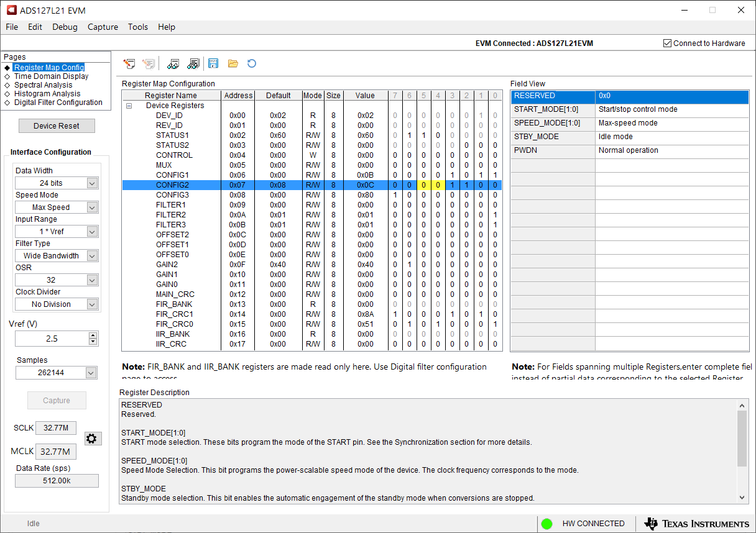
Task: Click the blue refresh icon in the toolbar
Action: [251, 63]
